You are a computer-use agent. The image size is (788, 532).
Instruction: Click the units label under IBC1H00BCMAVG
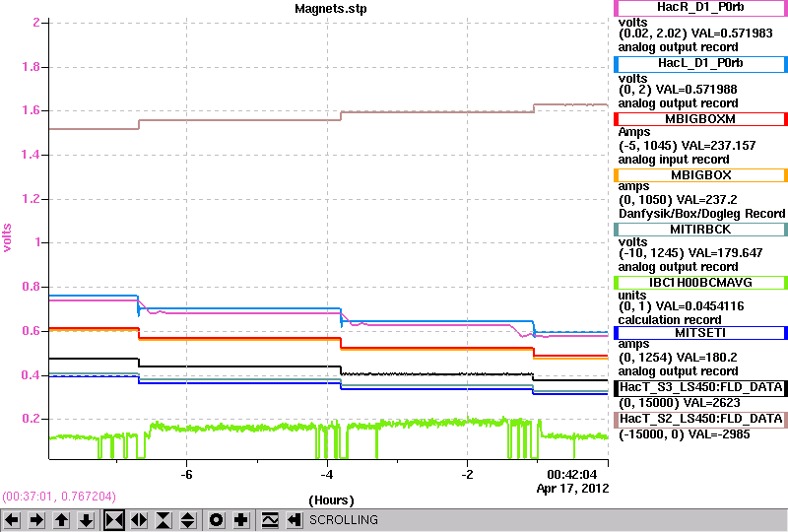[x=632, y=296]
